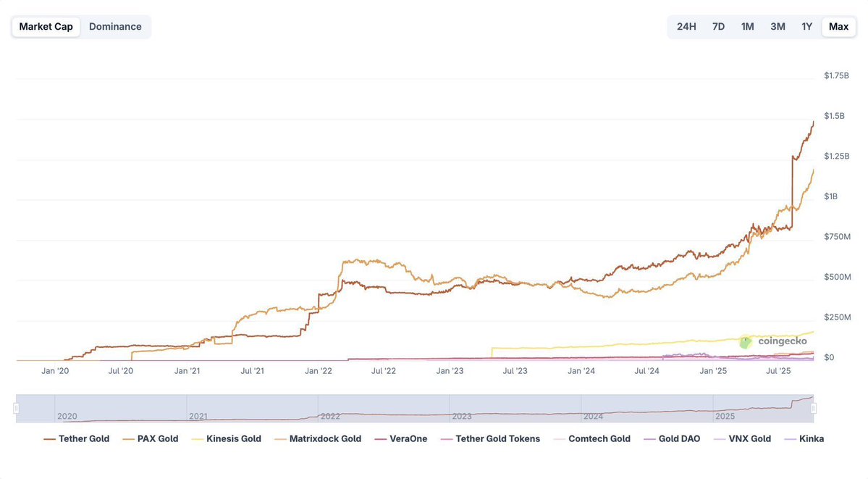
Task: Select the 24H time range
Action: tap(686, 27)
